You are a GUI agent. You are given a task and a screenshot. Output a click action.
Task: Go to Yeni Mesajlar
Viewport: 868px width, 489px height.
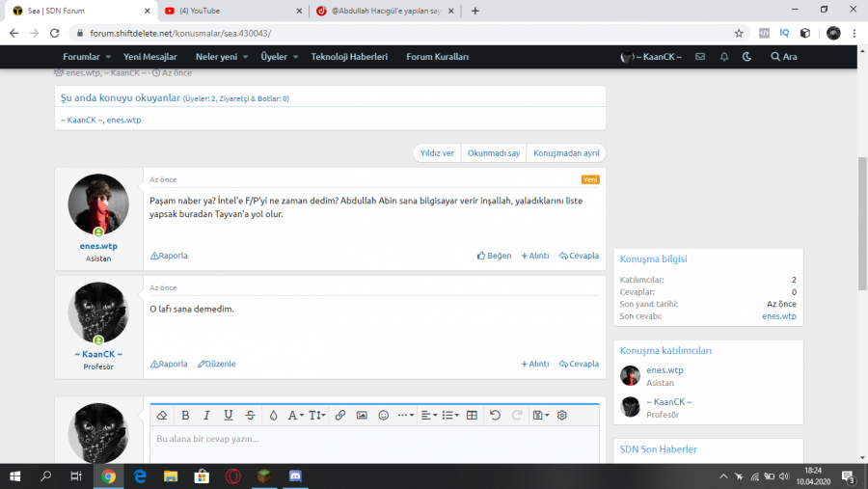(150, 57)
